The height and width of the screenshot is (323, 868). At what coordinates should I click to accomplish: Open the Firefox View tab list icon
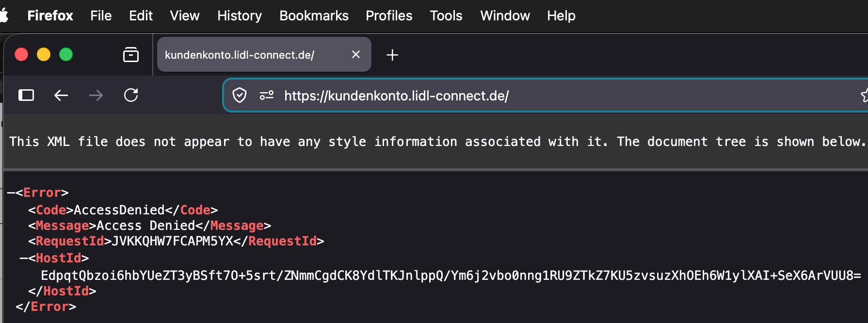131,55
